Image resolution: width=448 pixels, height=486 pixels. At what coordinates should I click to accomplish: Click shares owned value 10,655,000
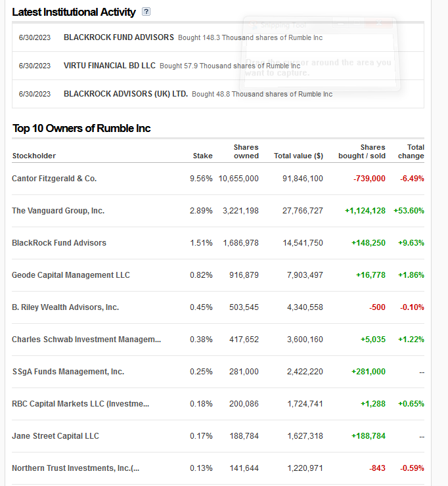(x=238, y=179)
